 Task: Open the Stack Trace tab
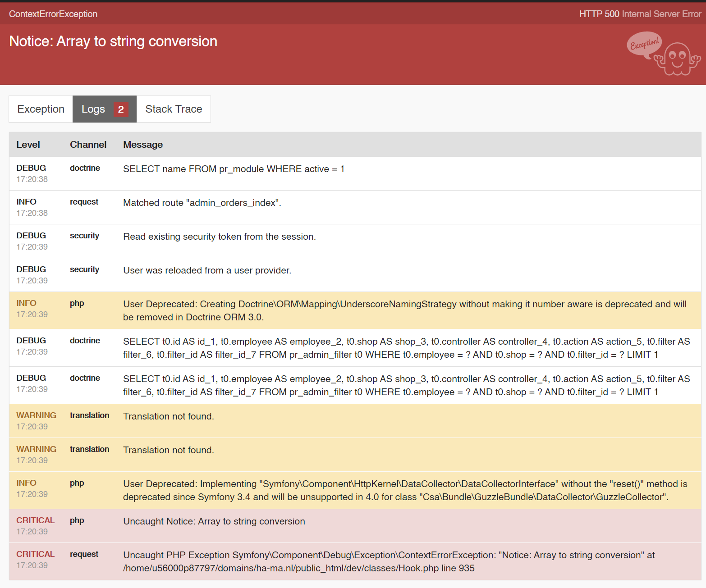pyautogui.click(x=174, y=109)
